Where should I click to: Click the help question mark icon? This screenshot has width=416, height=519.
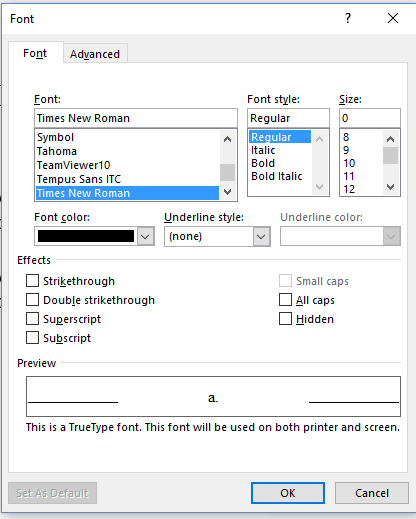(348, 18)
